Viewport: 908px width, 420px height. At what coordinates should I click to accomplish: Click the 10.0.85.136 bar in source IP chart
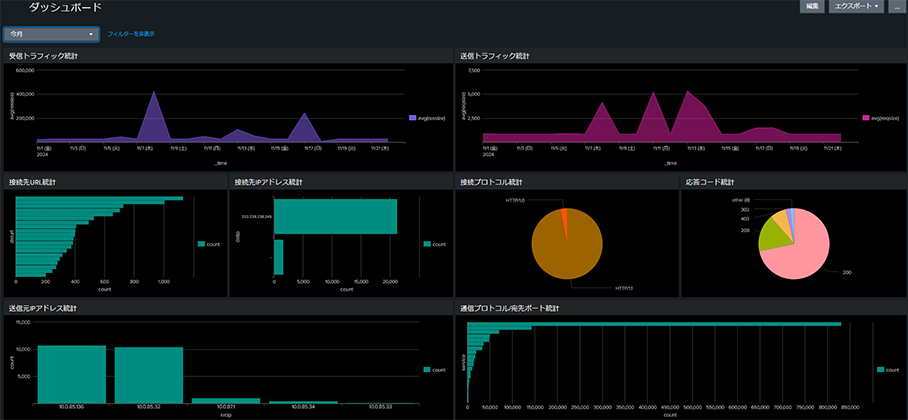(71, 373)
